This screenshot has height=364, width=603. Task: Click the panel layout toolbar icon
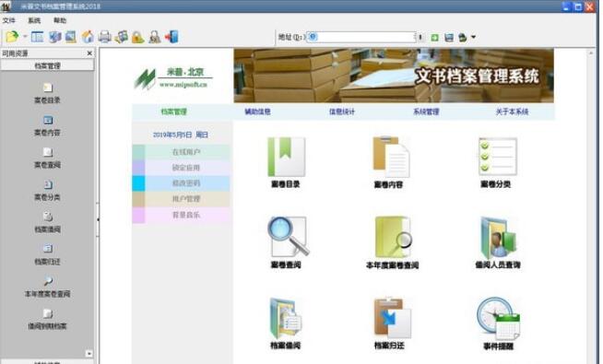[x=37, y=37]
